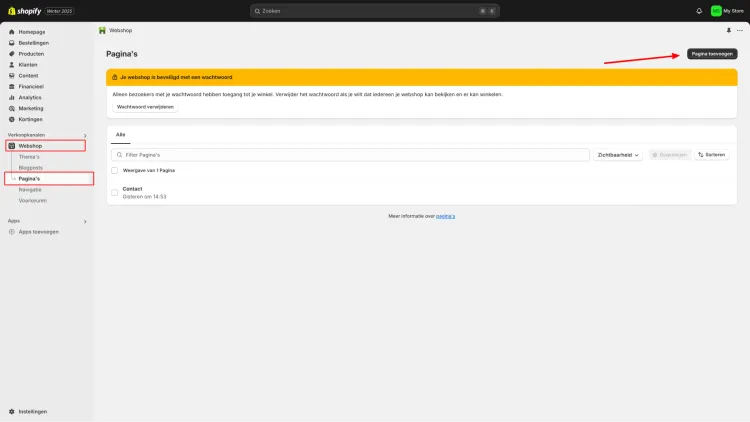Select the Alle tab
The image size is (750, 422).
tap(121, 135)
